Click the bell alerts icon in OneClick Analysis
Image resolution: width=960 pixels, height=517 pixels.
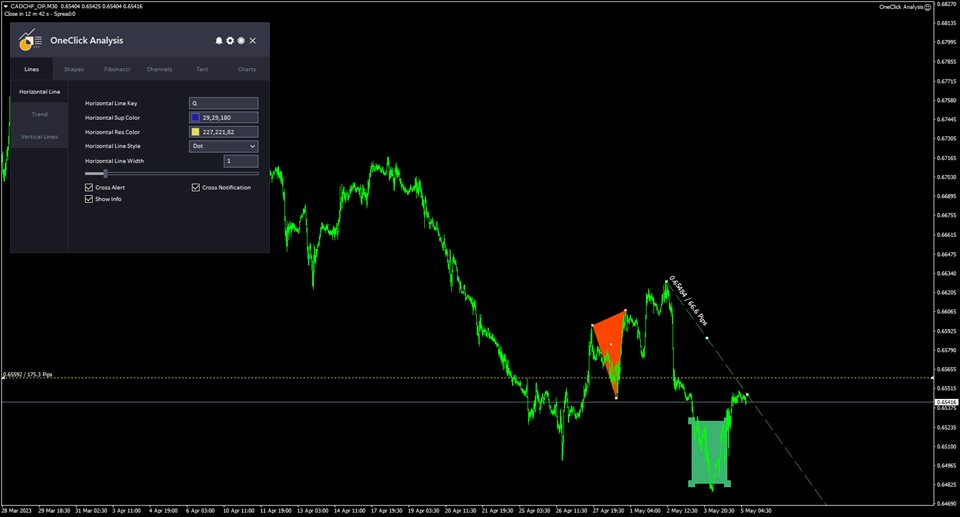219,40
